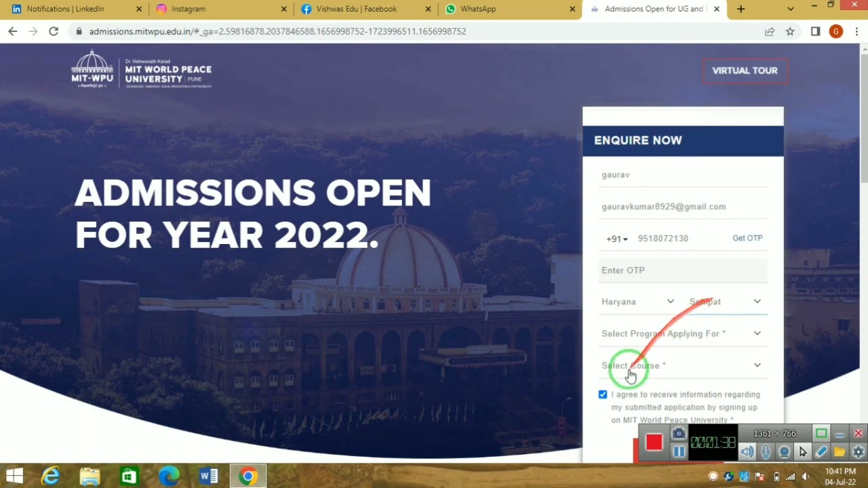Take a screenshot with the recorder camera icon
This screenshot has height=488, width=868.
pos(678,434)
